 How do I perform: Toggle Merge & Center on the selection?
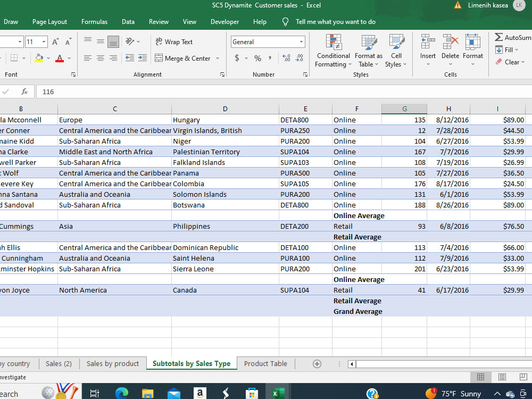(x=183, y=58)
